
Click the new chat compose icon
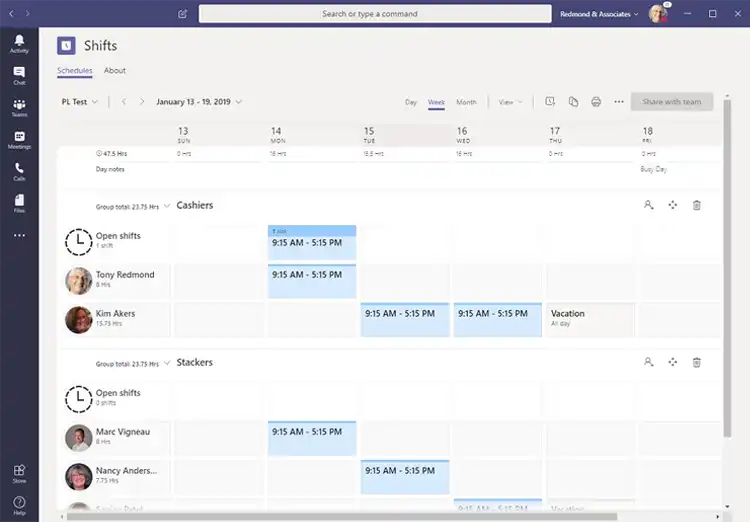182,14
